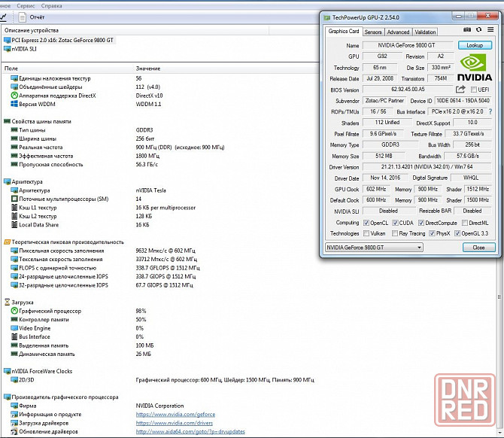The width and height of the screenshot is (504, 438).
Task: Click the Обновление драйверов update icon
Action: pos(14,431)
